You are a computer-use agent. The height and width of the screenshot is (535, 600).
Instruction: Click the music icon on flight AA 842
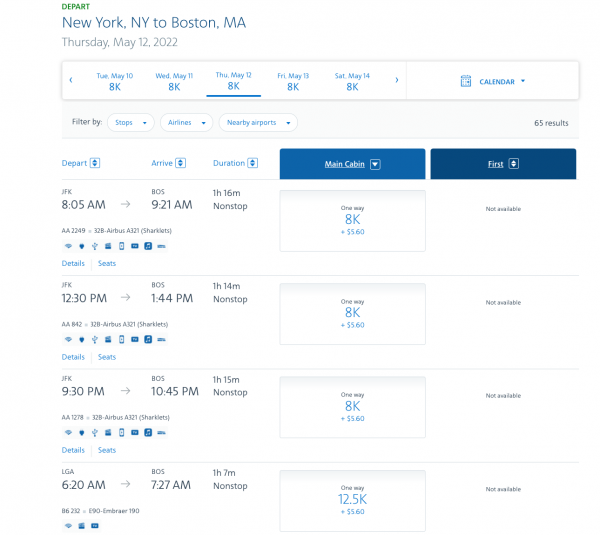[x=147, y=339]
